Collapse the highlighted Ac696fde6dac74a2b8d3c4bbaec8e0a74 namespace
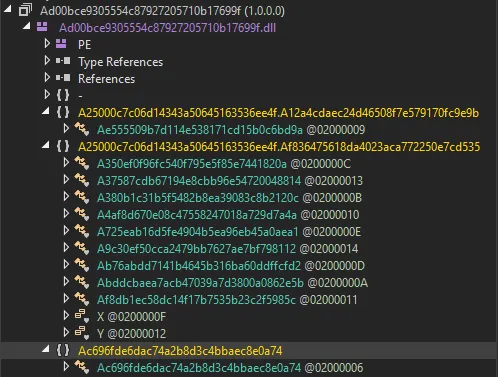The image size is (498, 377). coord(46,349)
